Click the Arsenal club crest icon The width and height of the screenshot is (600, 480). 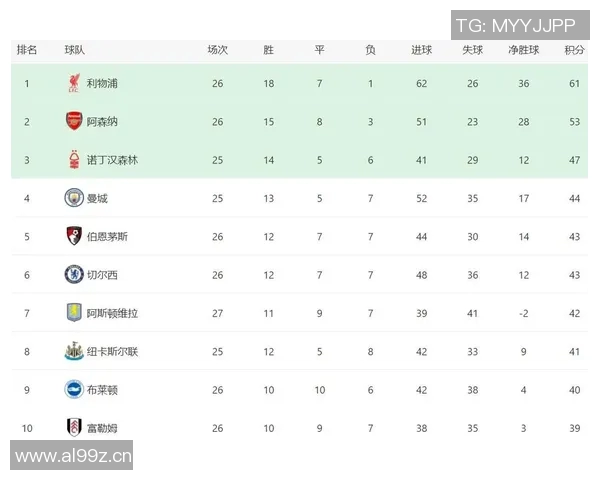pyautogui.click(x=73, y=122)
